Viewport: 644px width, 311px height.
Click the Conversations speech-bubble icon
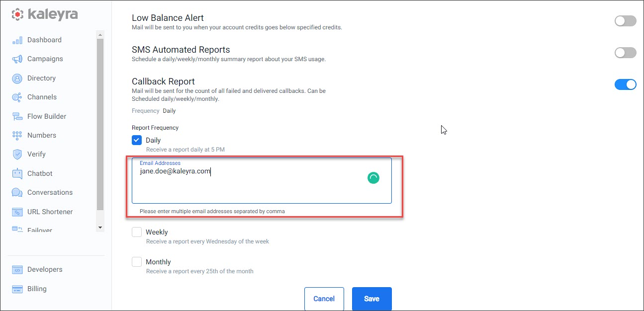(17, 193)
